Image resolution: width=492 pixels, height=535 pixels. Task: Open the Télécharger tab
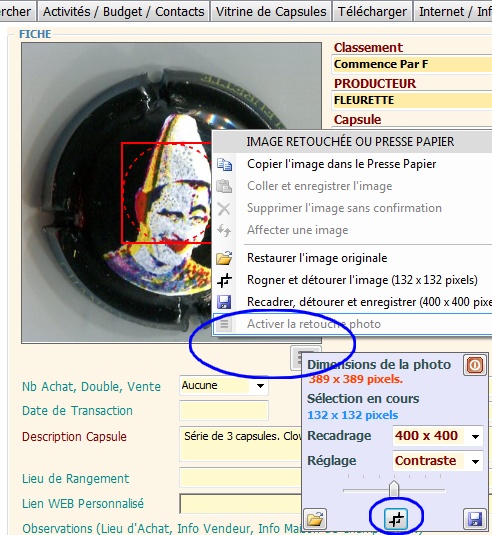click(x=372, y=11)
